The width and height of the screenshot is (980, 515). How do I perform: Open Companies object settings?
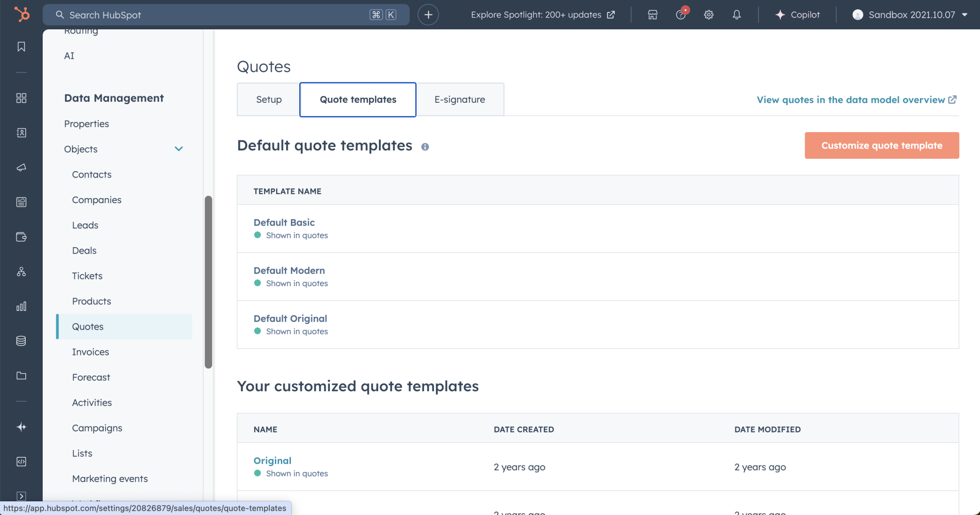[x=96, y=200]
